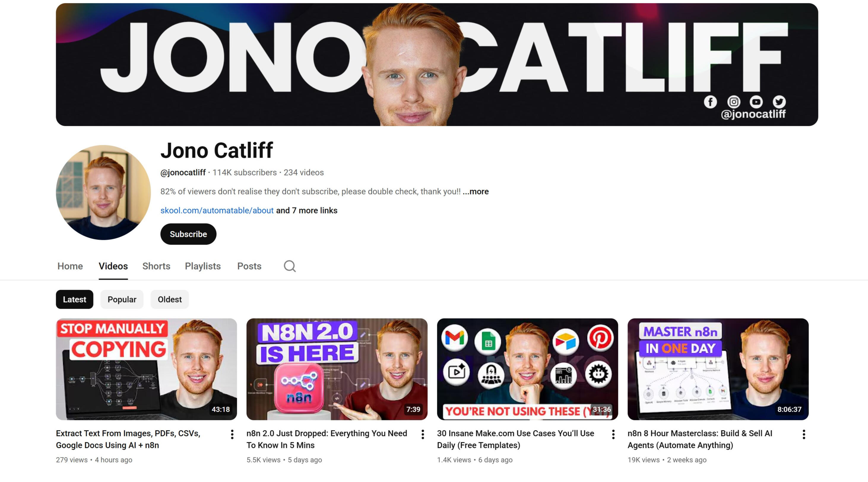Go to the Home tab
Viewport: 868px width, 482px height.
70,266
